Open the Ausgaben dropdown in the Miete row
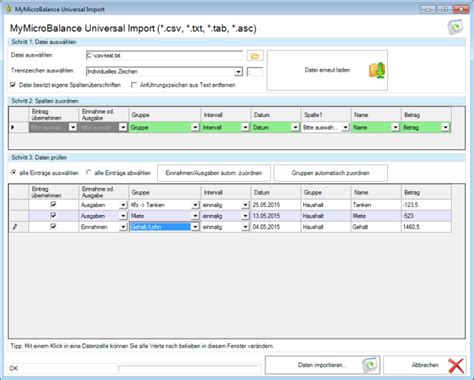The width and height of the screenshot is (474, 380). 123,216
